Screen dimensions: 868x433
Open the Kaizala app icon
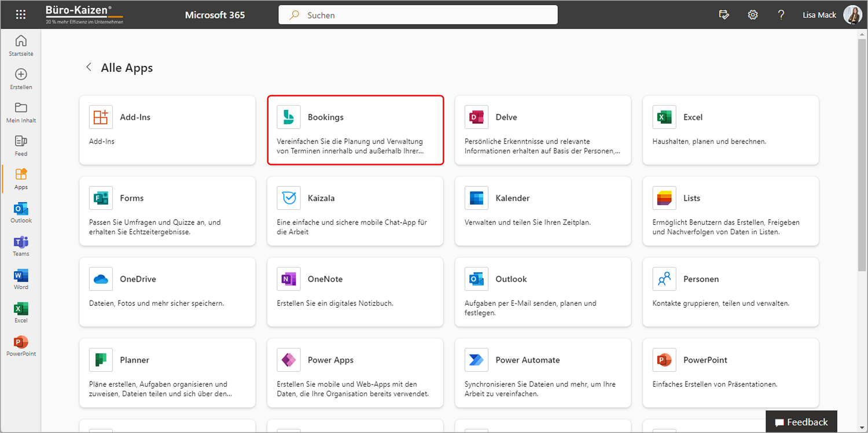pos(288,198)
